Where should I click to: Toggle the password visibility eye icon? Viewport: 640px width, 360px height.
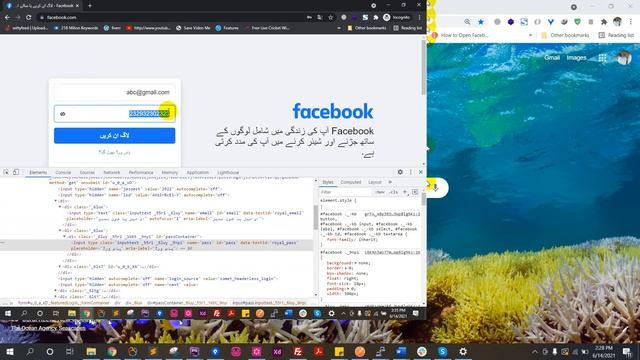(62, 114)
